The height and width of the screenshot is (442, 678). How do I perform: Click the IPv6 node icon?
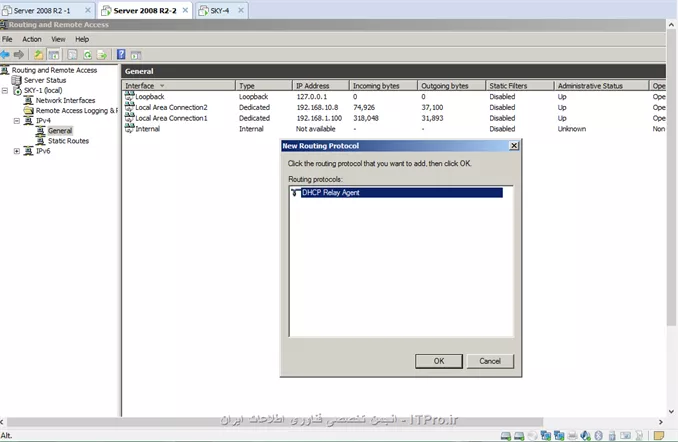(29, 151)
